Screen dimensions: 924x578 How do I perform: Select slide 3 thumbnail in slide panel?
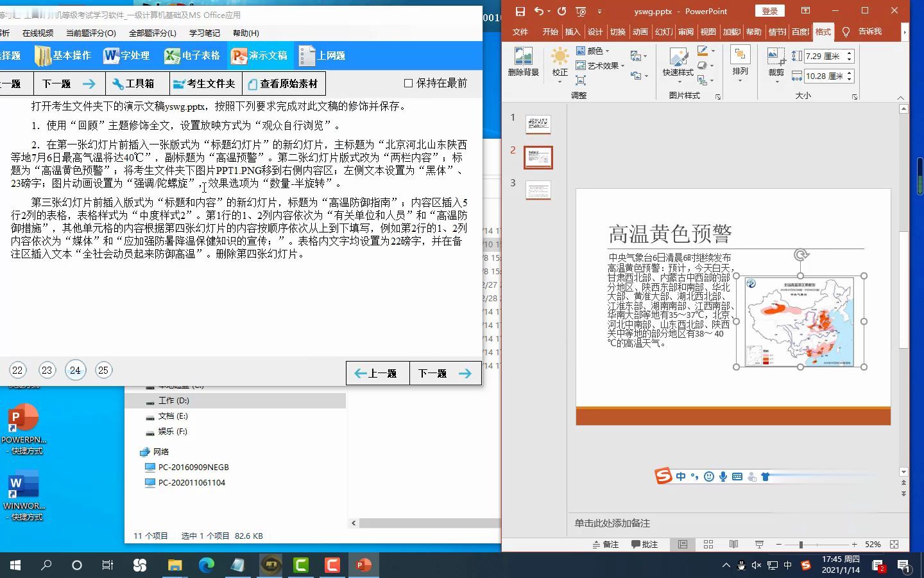click(x=538, y=190)
